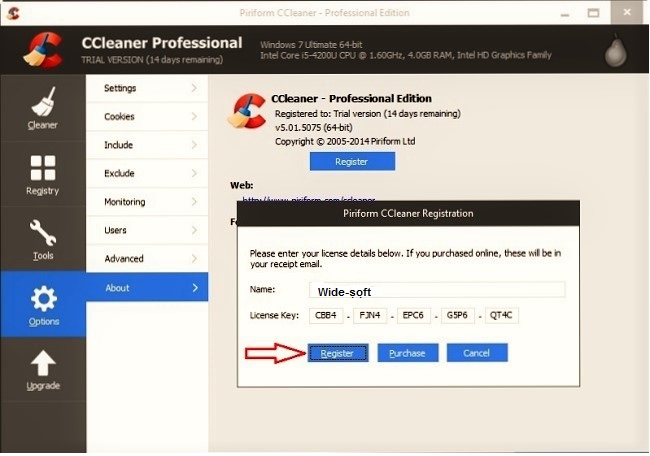This screenshot has width=650, height=456.
Task: Click chevron next to Monitoring
Action: 194,202
